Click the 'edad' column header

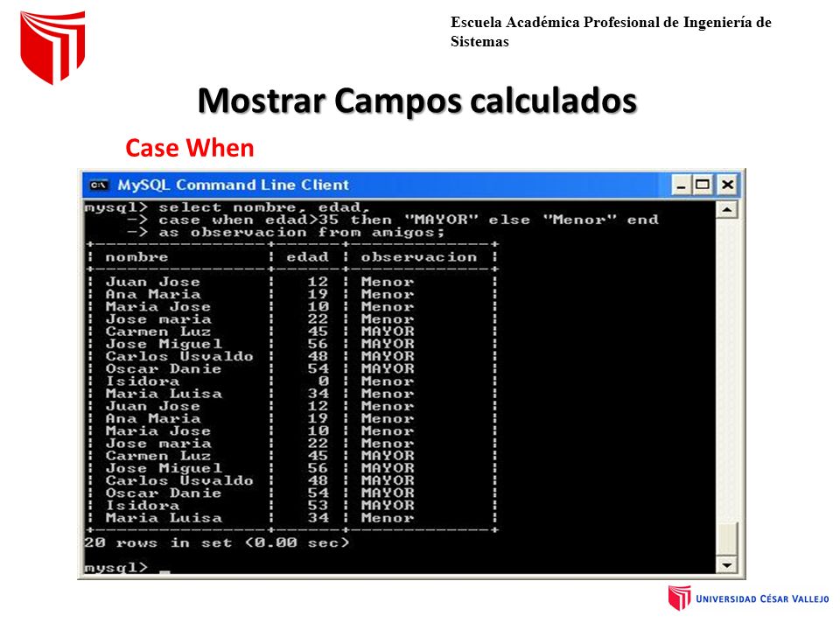click(x=307, y=257)
